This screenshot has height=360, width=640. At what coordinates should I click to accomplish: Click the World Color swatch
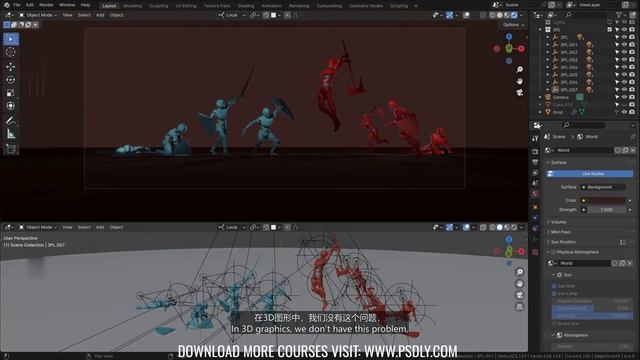pos(607,200)
